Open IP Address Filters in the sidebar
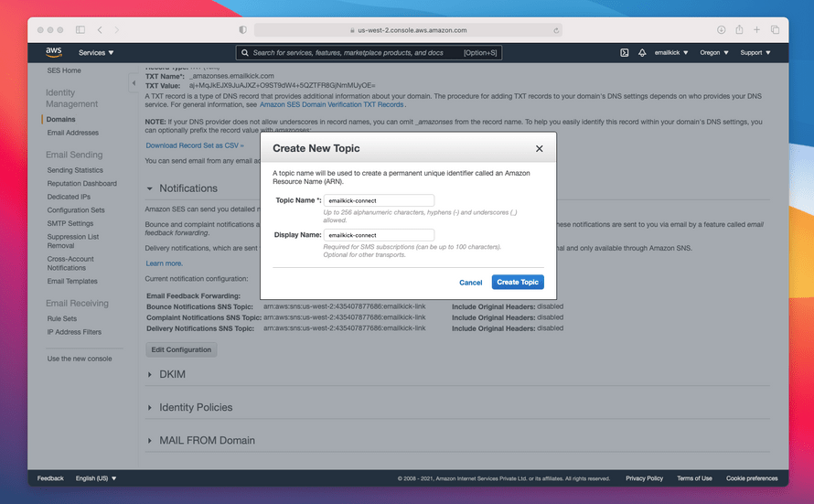814x504 pixels. coord(74,332)
